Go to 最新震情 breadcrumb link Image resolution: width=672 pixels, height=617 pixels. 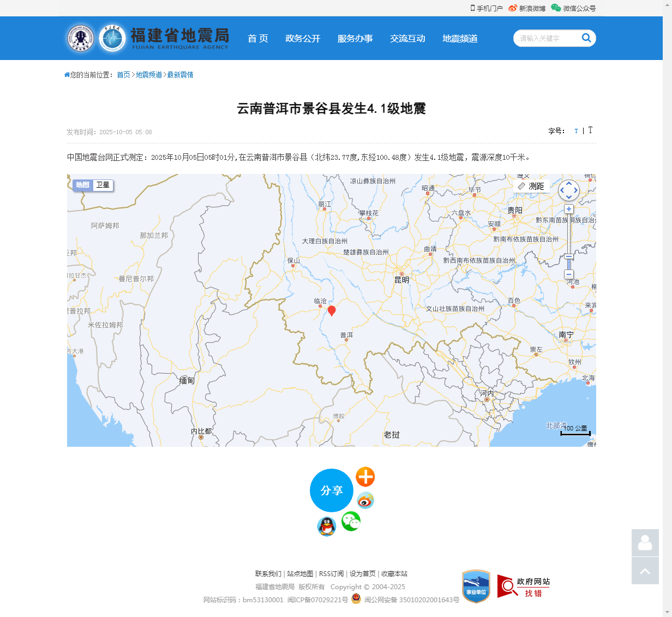tap(180, 75)
